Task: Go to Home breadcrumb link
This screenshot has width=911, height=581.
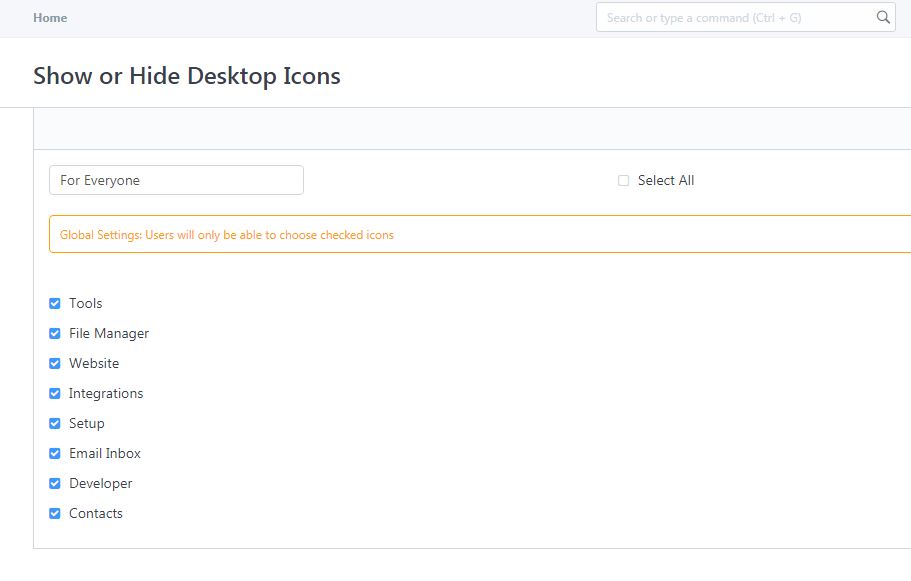Action: coord(50,18)
